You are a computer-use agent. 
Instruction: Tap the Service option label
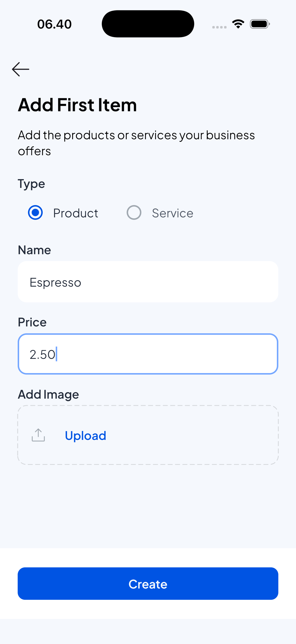click(x=172, y=213)
